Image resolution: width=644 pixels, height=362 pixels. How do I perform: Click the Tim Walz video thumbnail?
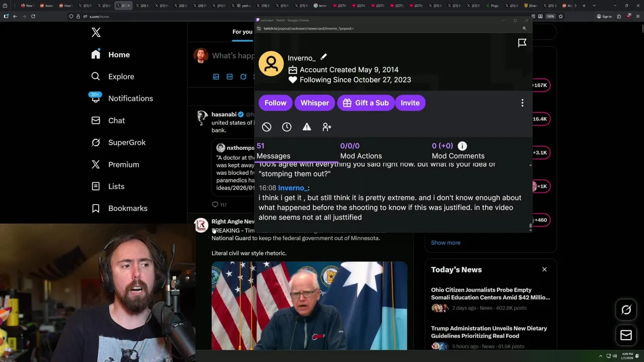pyautogui.click(x=309, y=306)
